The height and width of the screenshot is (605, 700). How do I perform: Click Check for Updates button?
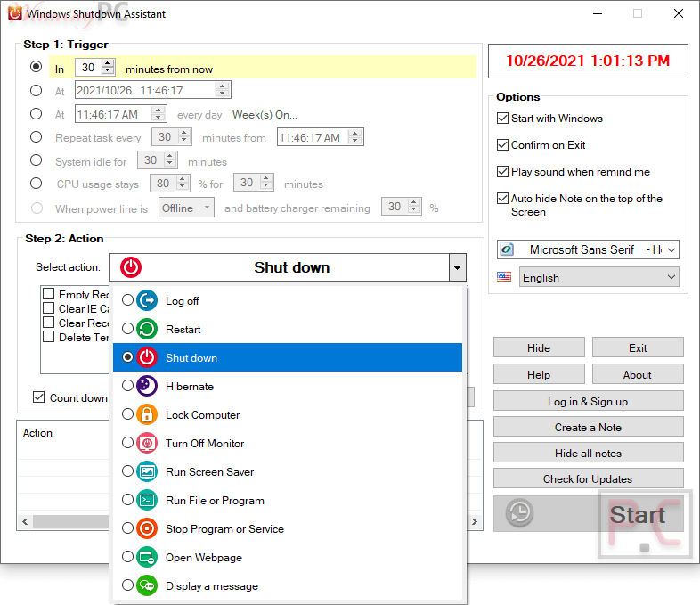(x=589, y=478)
